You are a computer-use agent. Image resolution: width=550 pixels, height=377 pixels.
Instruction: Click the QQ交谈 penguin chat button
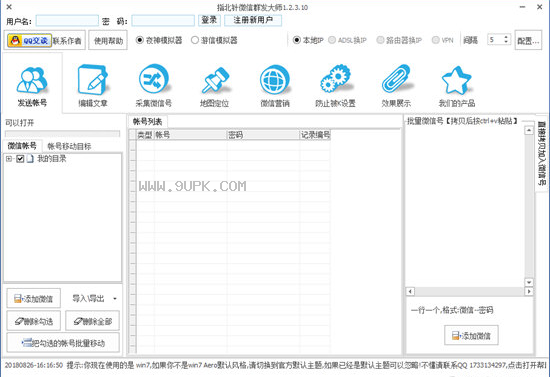click(x=29, y=41)
